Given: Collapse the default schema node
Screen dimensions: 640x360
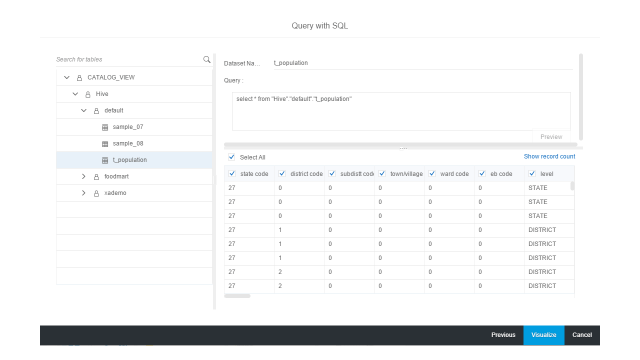Looking at the screenshot, I should coord(84,110).
